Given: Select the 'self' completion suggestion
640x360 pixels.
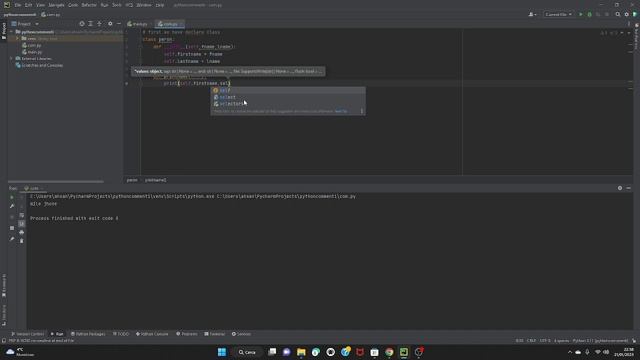Looking at the screenshot, I should click(x=288, y=90).
